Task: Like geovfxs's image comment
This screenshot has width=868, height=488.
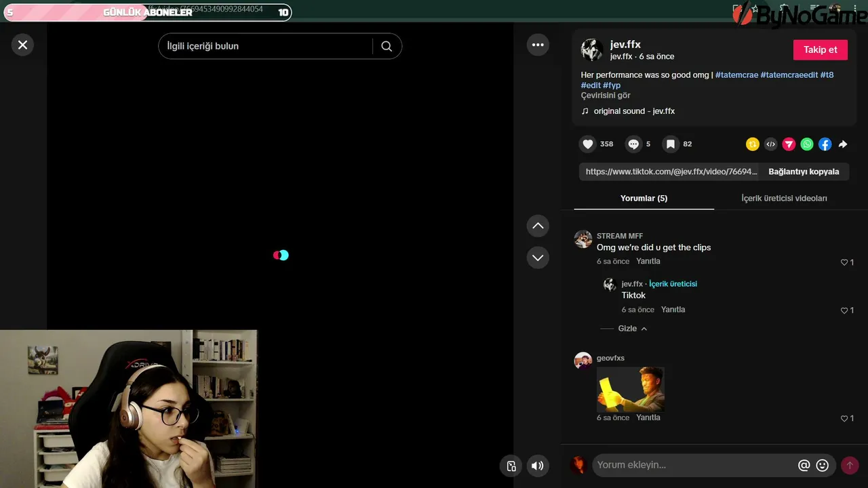Action: coord(844,419)
